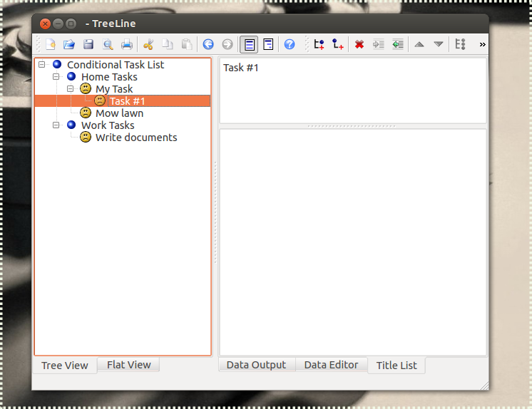The image size is (532, 409).
Task: Click the sad face icon beside Write documents
Action: coord(86,137)
